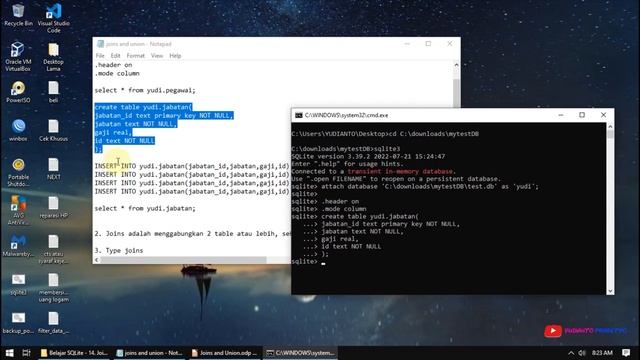This screenshot has height=360, width=640.
Task: Open the Visual Studio Code desktop icon
Action: pos(53,18)
